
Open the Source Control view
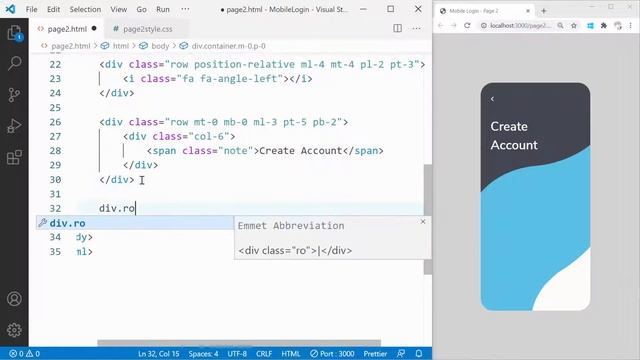[x=14, y=95]
